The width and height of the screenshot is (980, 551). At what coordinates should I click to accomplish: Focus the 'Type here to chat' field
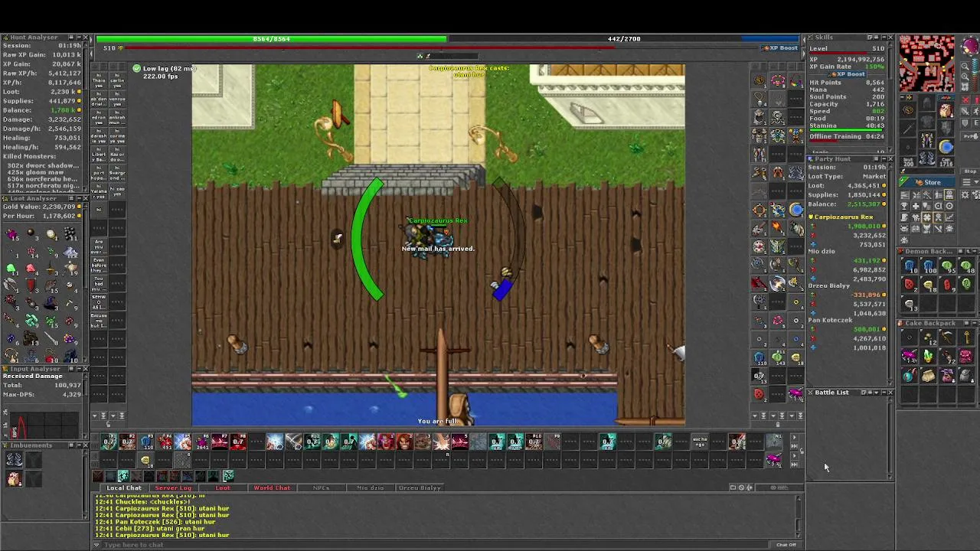[x=436, y=545]
